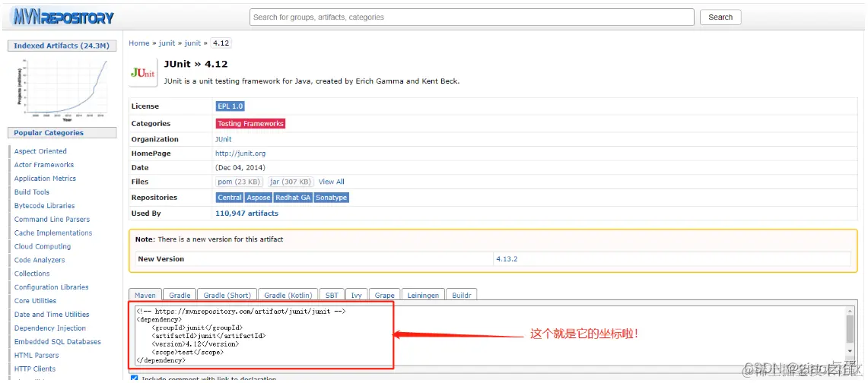Open the 110,947 artifacts link

[x=247, y=214]
